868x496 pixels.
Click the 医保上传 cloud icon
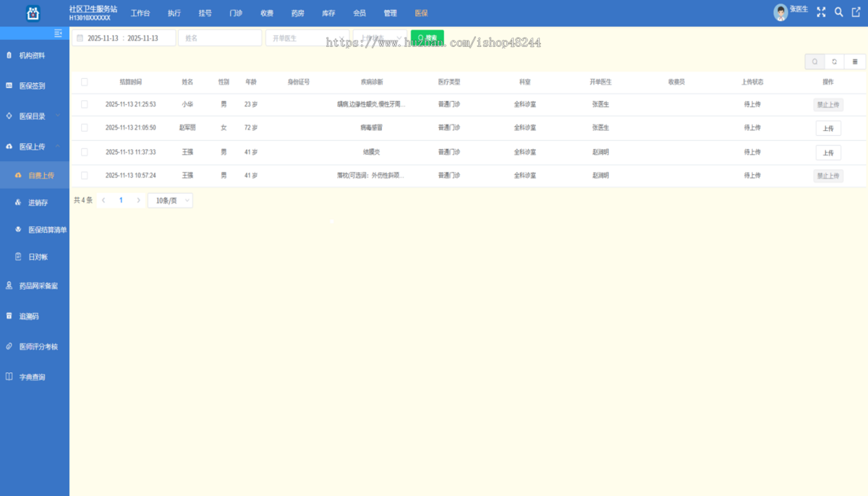click(x=9, y=146)
